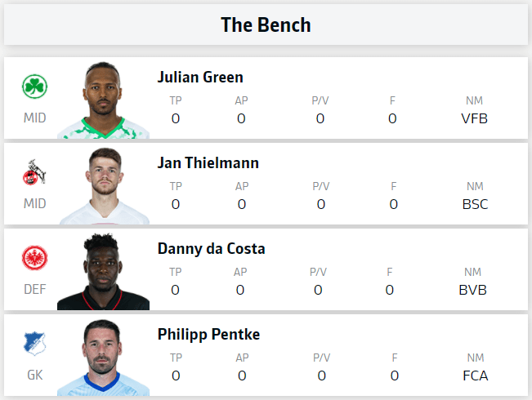This screenshot has height=400, width=532.
Task: Select the Philipp Pentke name link
Action: click(x=208, y=335)
